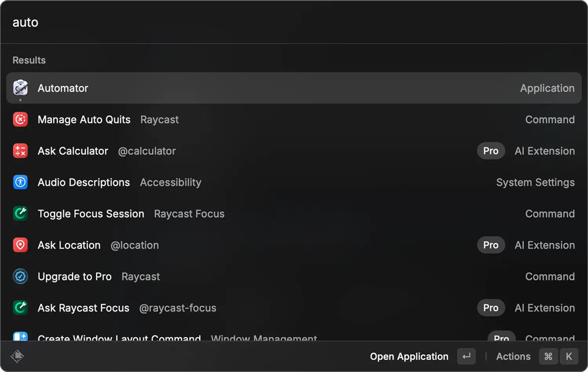
Task: Click Command label on Manage Auto Quits row
Action: click(550, 120)
